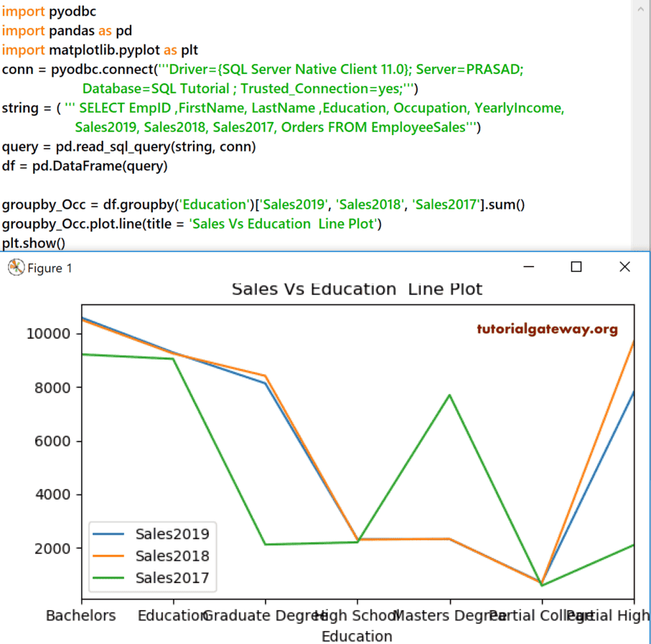Maximize the Figure 1 window

tap(576, 266)
